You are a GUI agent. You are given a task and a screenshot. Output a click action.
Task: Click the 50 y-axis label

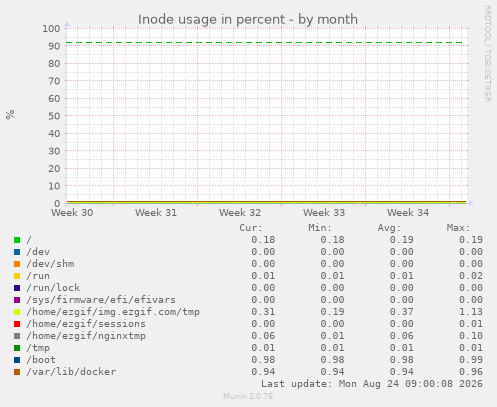(x=54, y=116)
